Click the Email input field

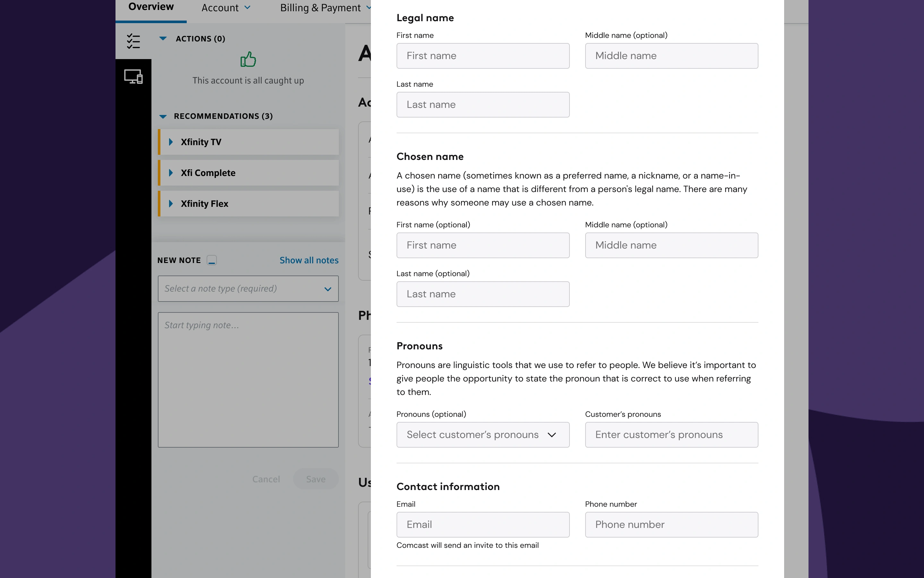point(483,524)
